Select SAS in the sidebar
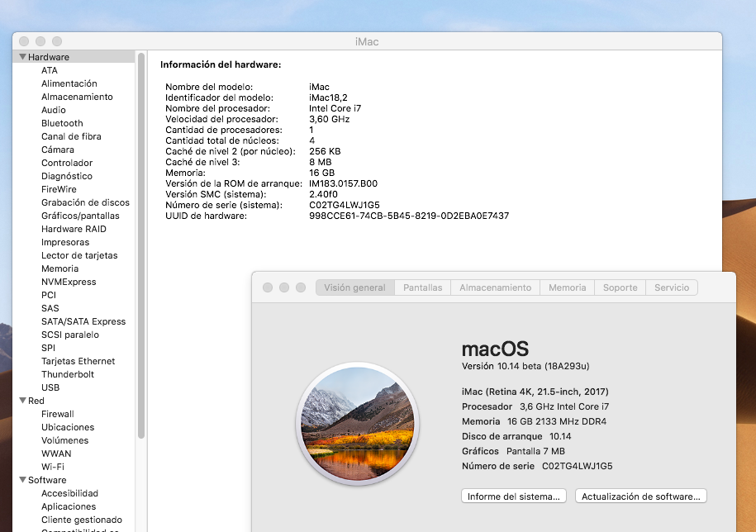 [x=50, y=308]
